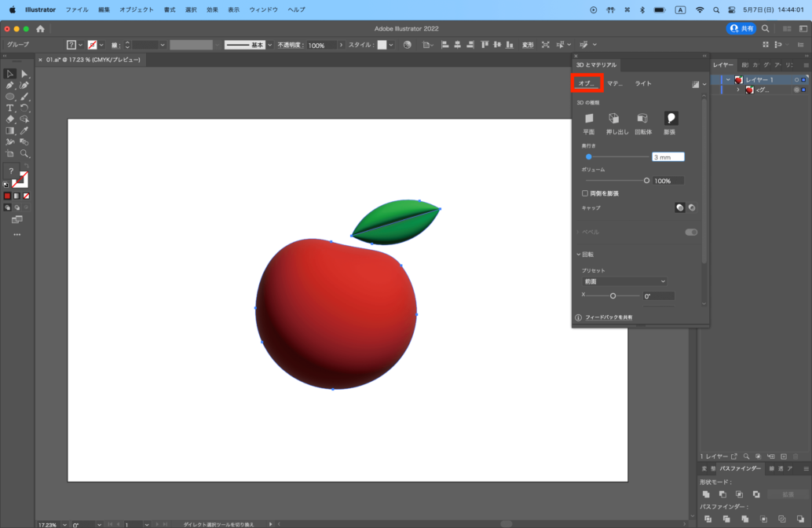Click the search magnifier in the title bar

766,29
